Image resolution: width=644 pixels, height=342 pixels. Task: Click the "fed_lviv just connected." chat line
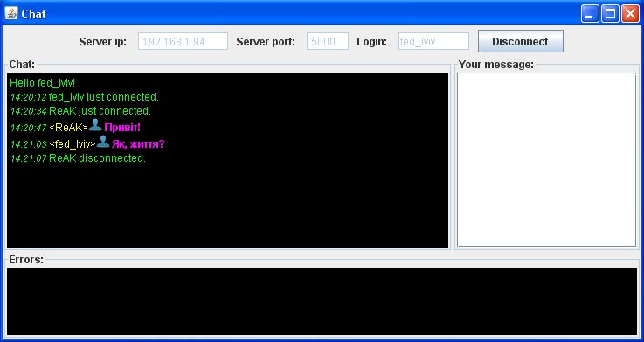pyautogui.click(x=84, y=97)
